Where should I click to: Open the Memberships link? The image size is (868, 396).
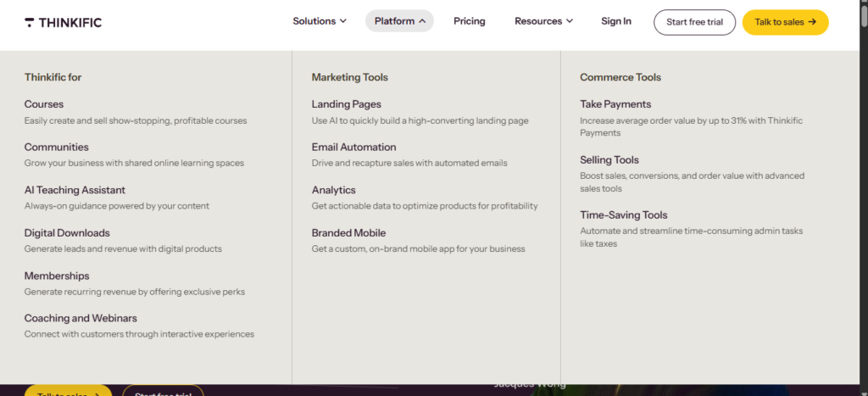(57, 276)
